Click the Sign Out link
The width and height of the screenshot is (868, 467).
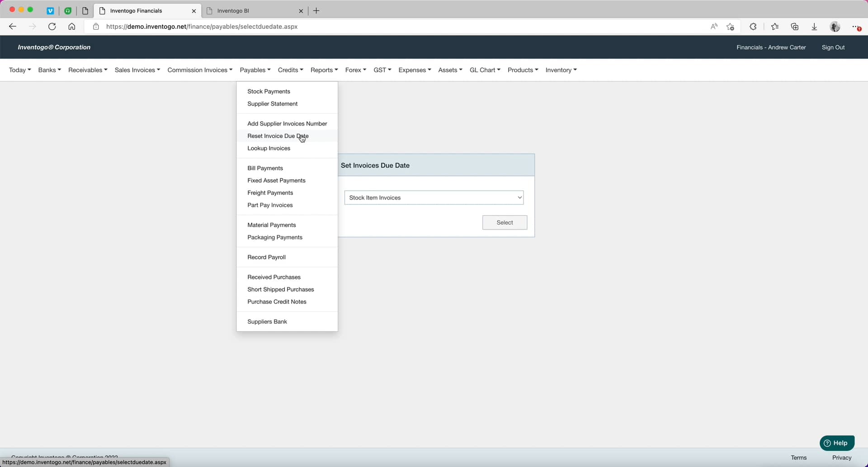pos(833,47)
